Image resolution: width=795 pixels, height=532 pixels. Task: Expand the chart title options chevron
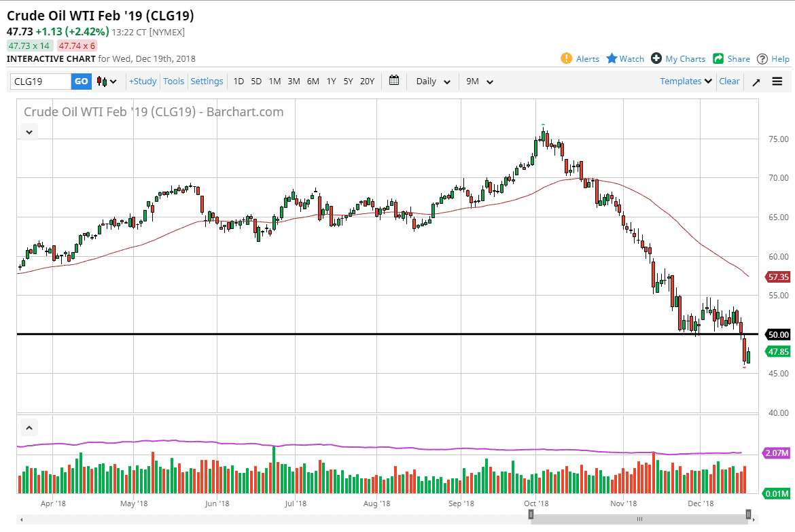pos(29,132)
